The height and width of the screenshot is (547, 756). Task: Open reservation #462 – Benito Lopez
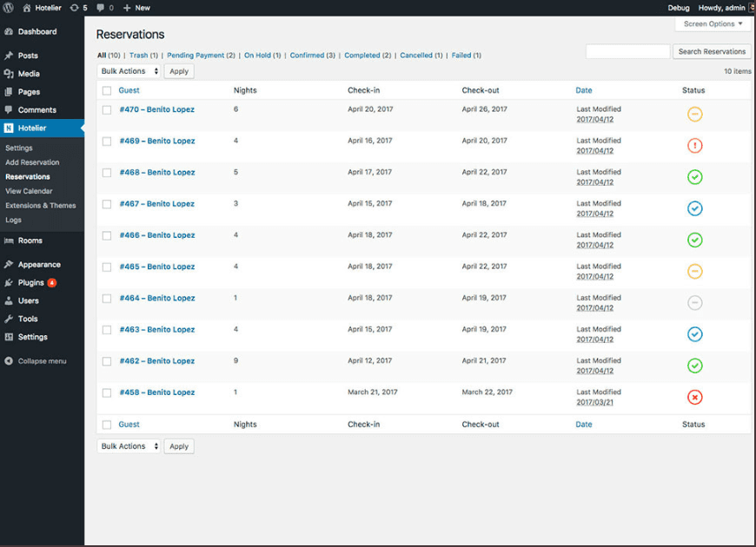(157, 361)
